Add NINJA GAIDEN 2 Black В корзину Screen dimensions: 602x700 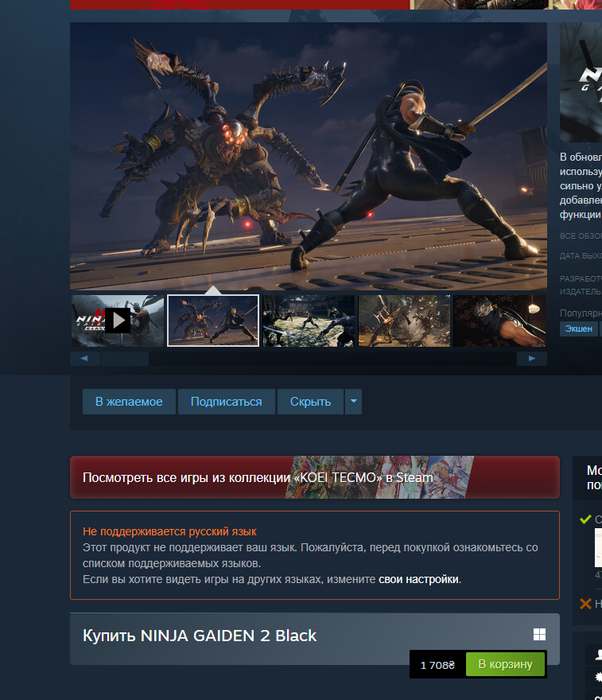[505, 664]
